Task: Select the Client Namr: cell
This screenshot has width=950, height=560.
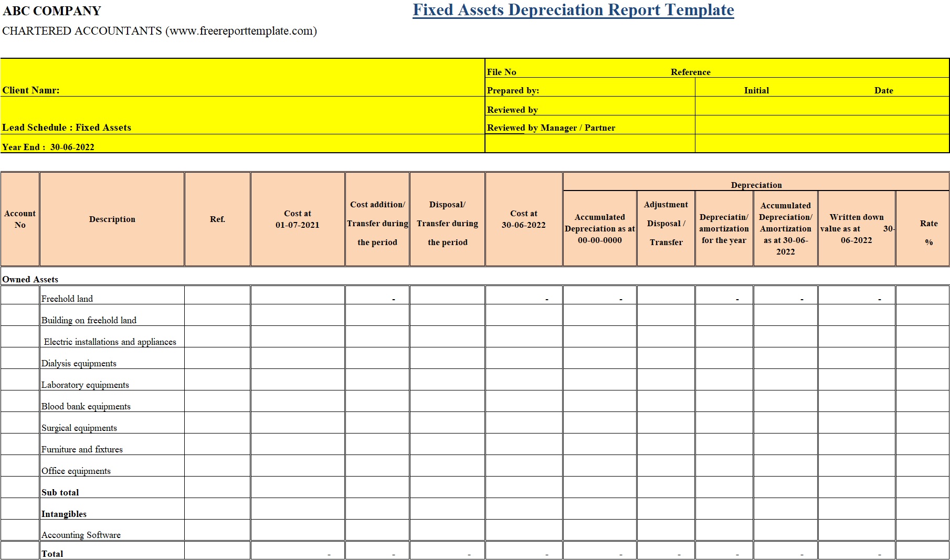Action: (242, 78)
